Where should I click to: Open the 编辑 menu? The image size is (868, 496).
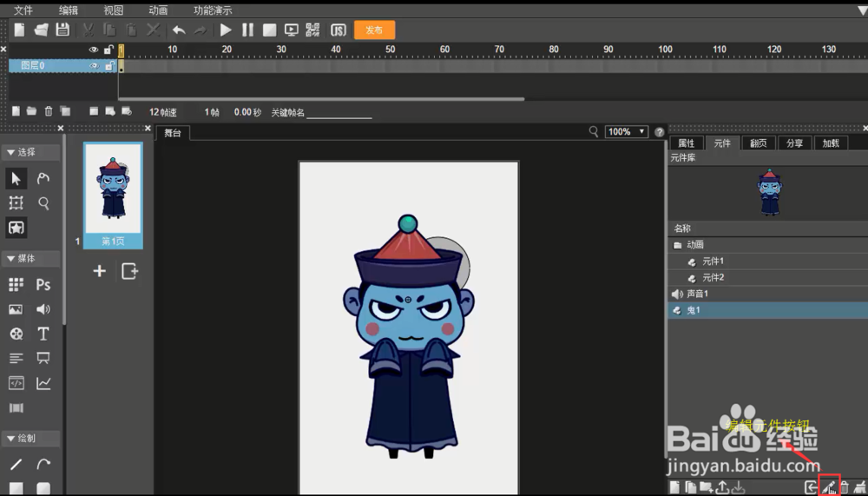click(x=69, y=10)
